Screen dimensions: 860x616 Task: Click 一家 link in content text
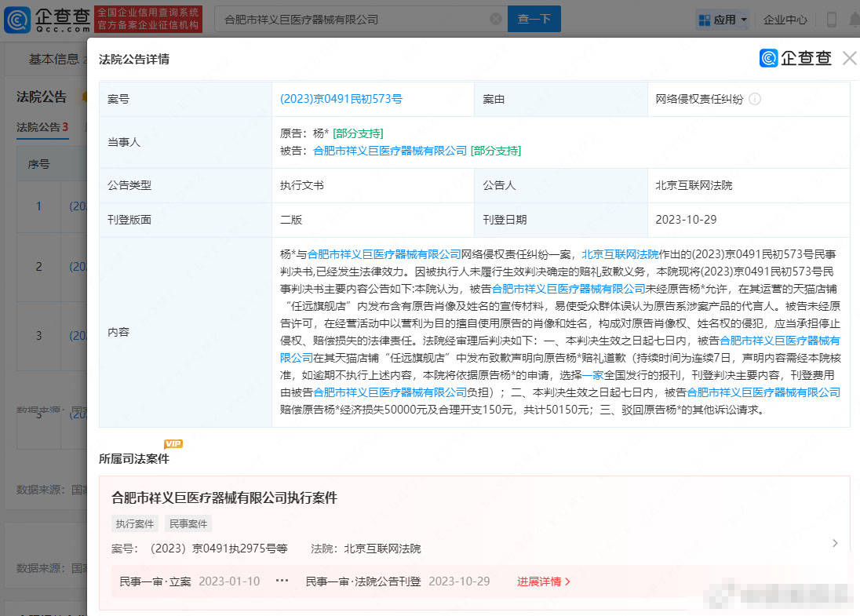[593, 375]
